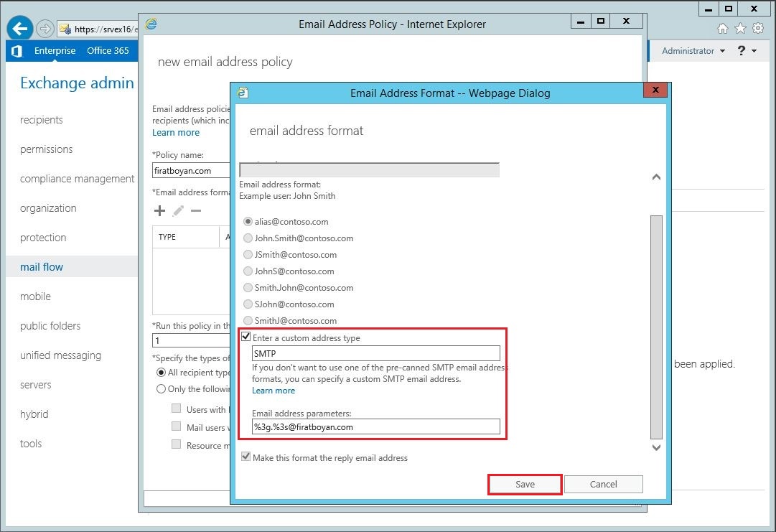
Task: Cancel the email address format dialog
Action: click(x=603, y=485)
